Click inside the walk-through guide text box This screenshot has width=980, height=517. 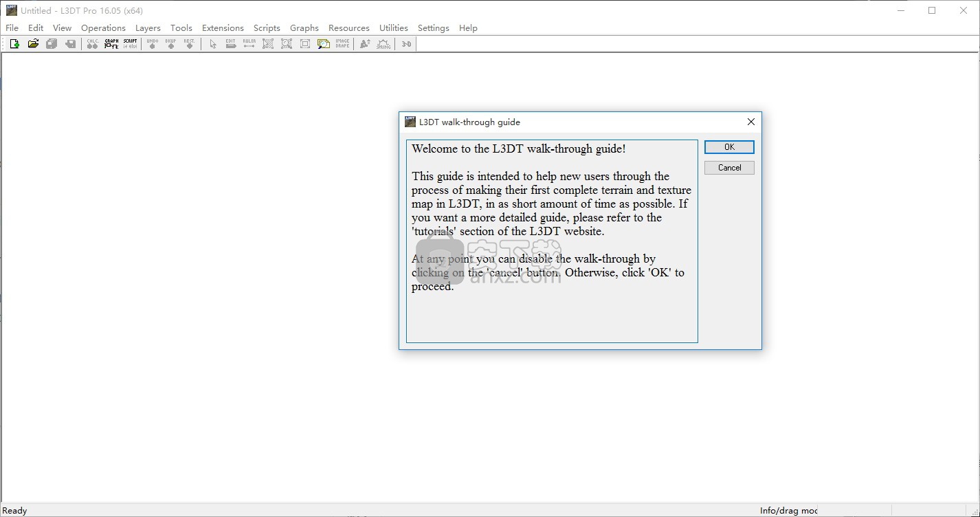pos(552,241)
